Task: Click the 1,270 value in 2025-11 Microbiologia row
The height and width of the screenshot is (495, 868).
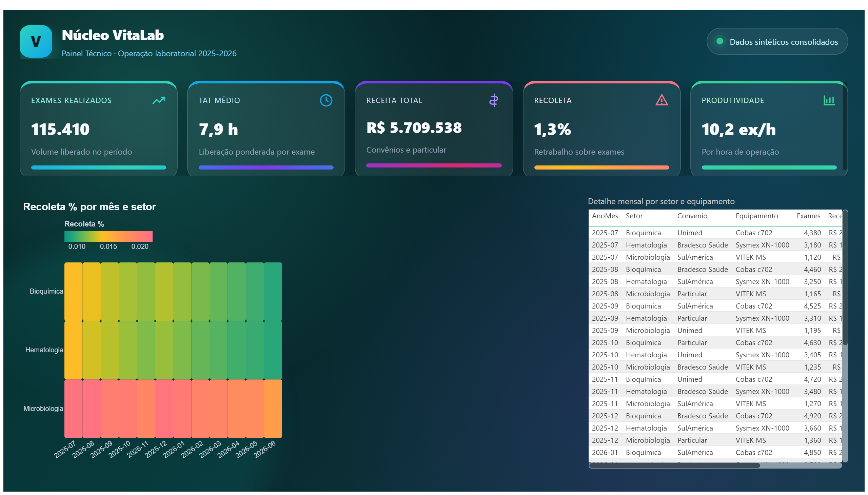Action: [812, 404]
